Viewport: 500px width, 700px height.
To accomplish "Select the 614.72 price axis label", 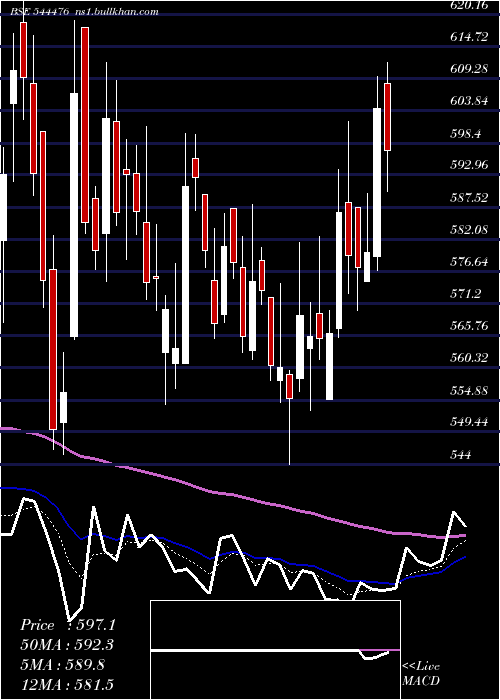I will [x=469, y=37].
